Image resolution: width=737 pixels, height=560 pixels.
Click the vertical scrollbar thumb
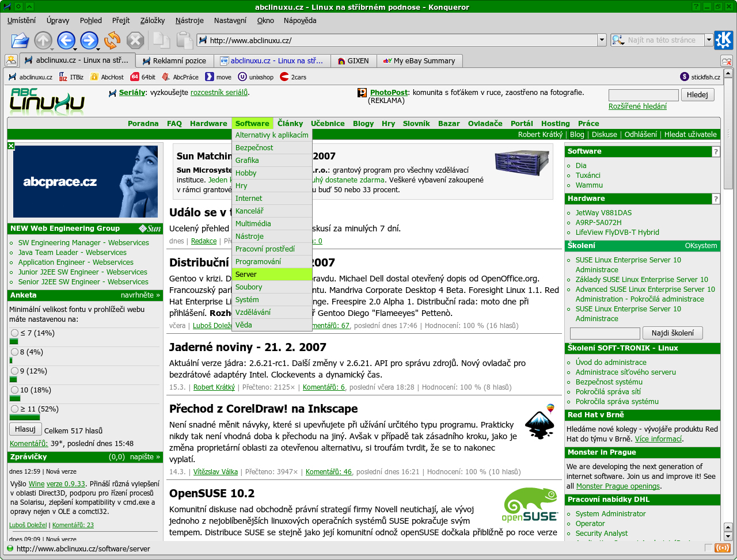coord(728,133)
